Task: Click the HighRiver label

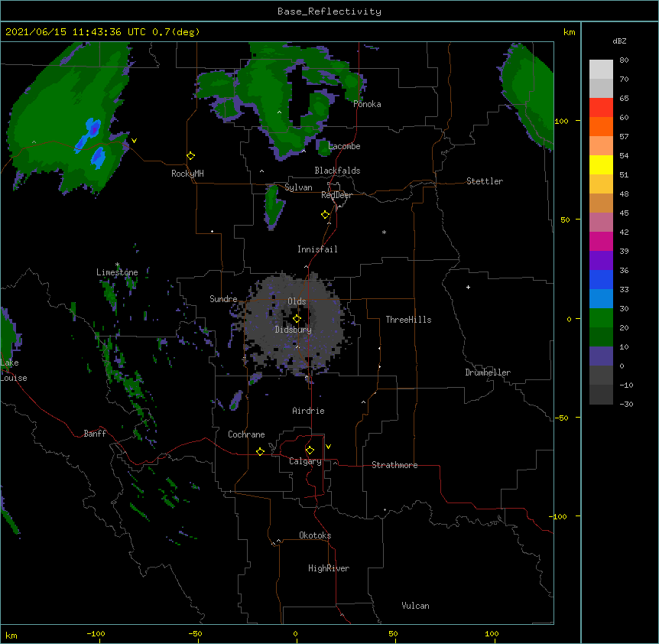Action: [329, 568]
